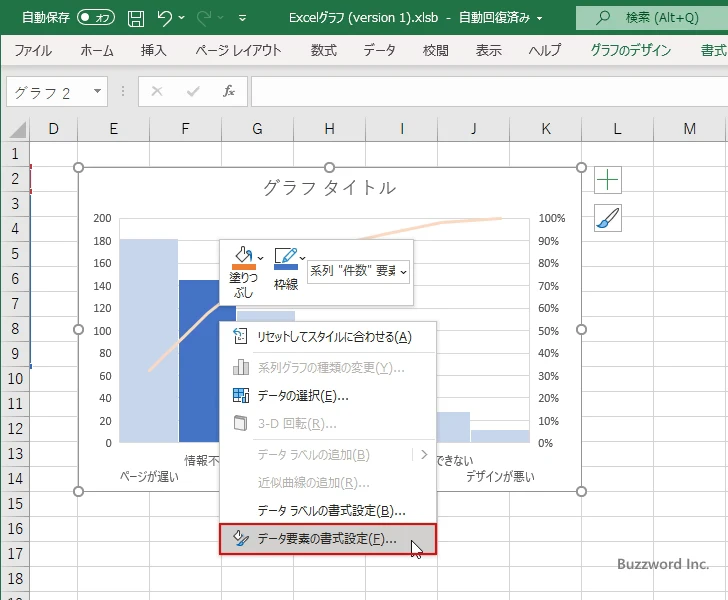Click the Chart Elements plus button

pyautogui.click(x=608, y=180)
